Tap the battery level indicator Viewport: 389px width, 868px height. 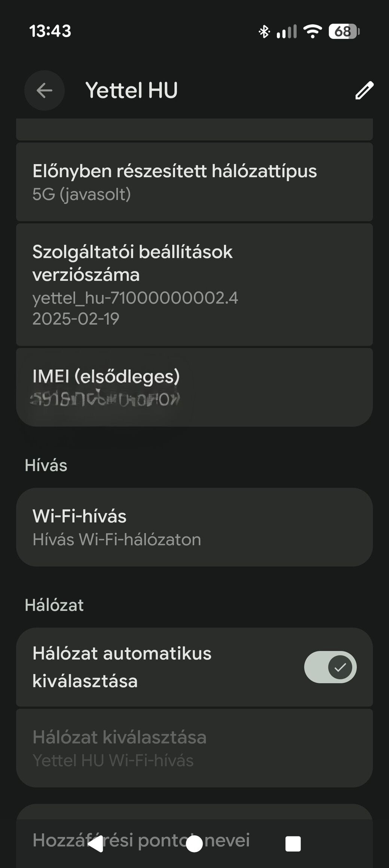[x=344, y=31]
